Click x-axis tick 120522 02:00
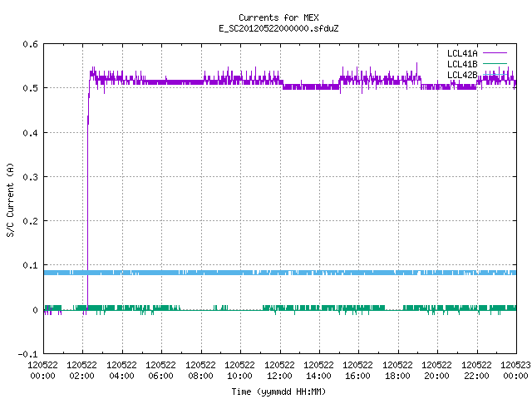This screenshot has height=399, width=532. click(81, 370)
